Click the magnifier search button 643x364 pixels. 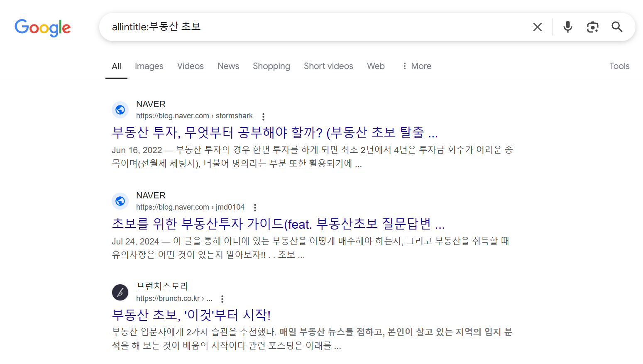617,27
